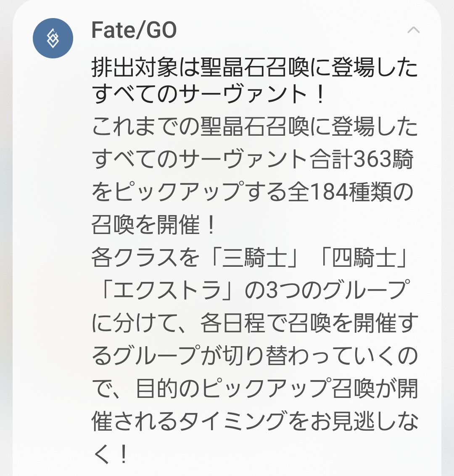Tap the line beginning に分けて、各日程で
This screenshot has height=476, width=454.
[254, 323]
